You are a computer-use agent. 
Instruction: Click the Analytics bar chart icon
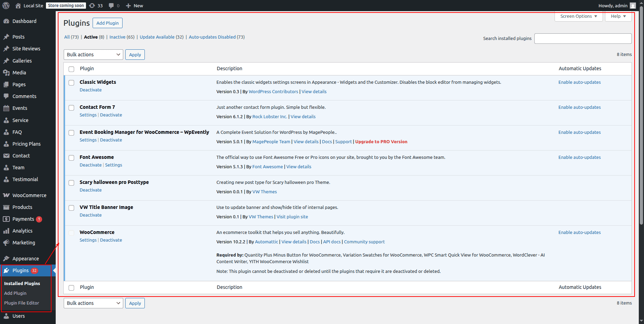6,231
